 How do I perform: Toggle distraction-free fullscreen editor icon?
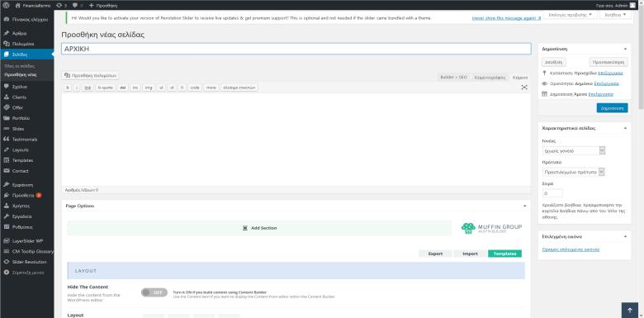pos(524,87)
